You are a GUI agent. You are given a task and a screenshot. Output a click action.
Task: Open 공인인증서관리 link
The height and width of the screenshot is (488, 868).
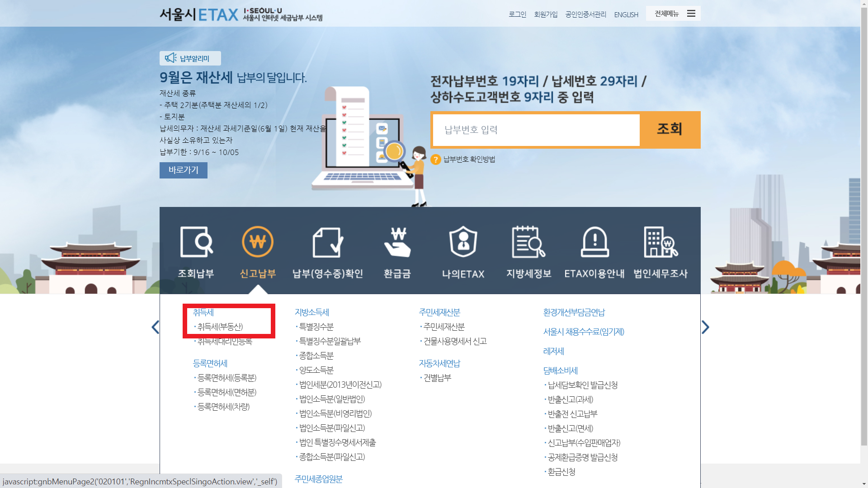coord(586,14)
